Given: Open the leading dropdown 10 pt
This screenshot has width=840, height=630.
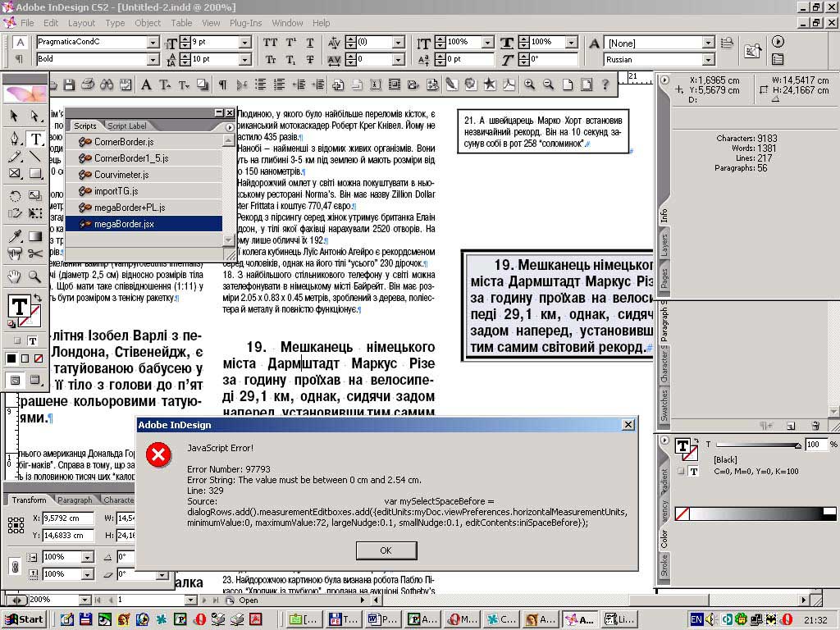Looking at the screenshot, I should (244, 59).
